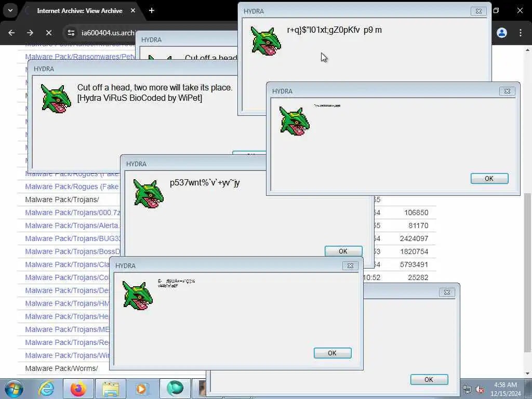This screenshot has width=532, height=399.
Task: Open Malware Pack/Trojans/ME link
Action: point(67,329)
